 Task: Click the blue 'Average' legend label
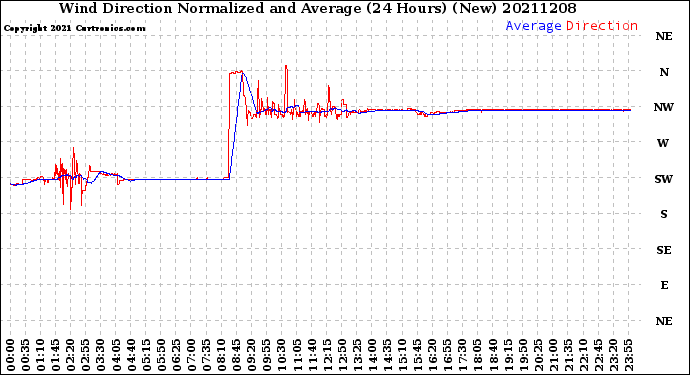[533, 26]
